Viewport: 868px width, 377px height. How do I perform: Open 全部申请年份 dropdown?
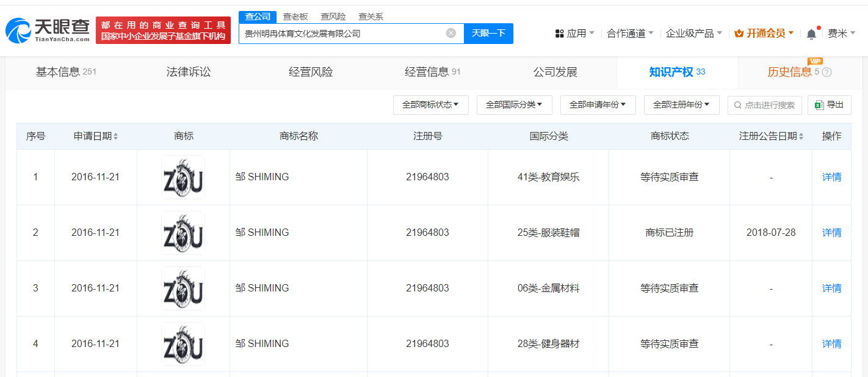coord(598,105)
